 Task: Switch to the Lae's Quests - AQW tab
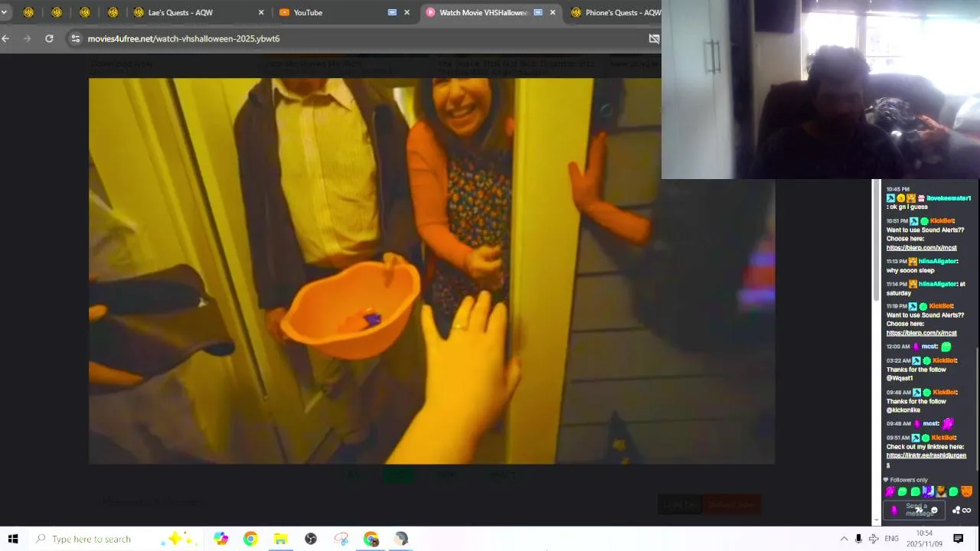199,12
